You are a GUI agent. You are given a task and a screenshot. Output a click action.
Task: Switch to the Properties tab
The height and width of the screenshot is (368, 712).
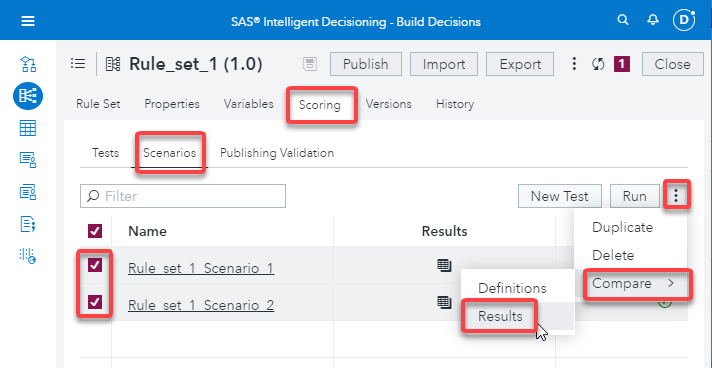coord(172,104)
